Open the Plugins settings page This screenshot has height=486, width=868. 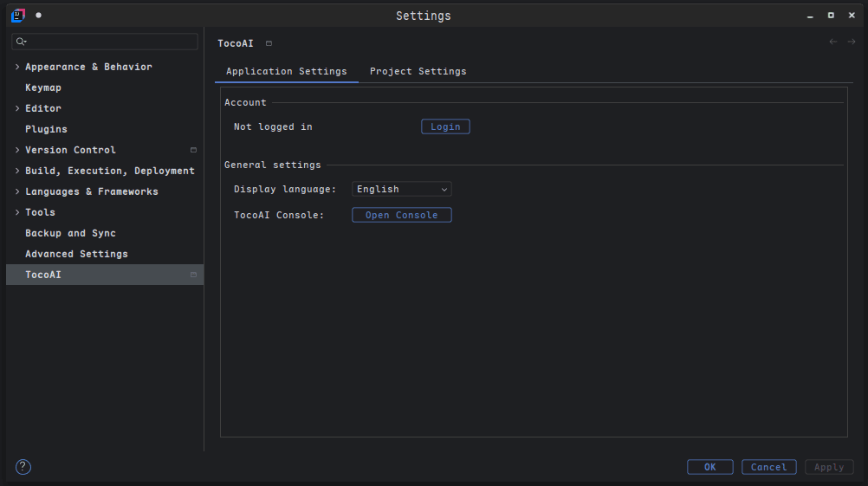pyautogui.click(x=46, y=129)
